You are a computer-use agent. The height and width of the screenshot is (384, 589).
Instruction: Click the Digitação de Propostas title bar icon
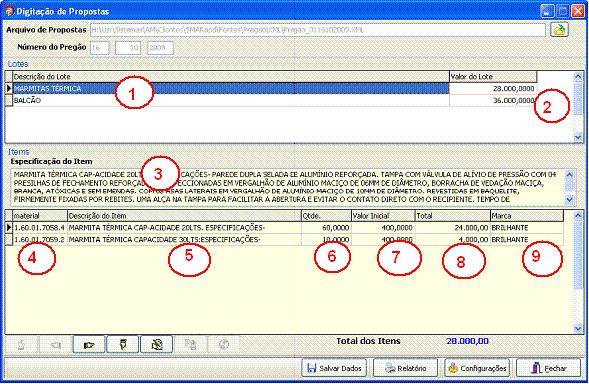(x=9, y=11)
